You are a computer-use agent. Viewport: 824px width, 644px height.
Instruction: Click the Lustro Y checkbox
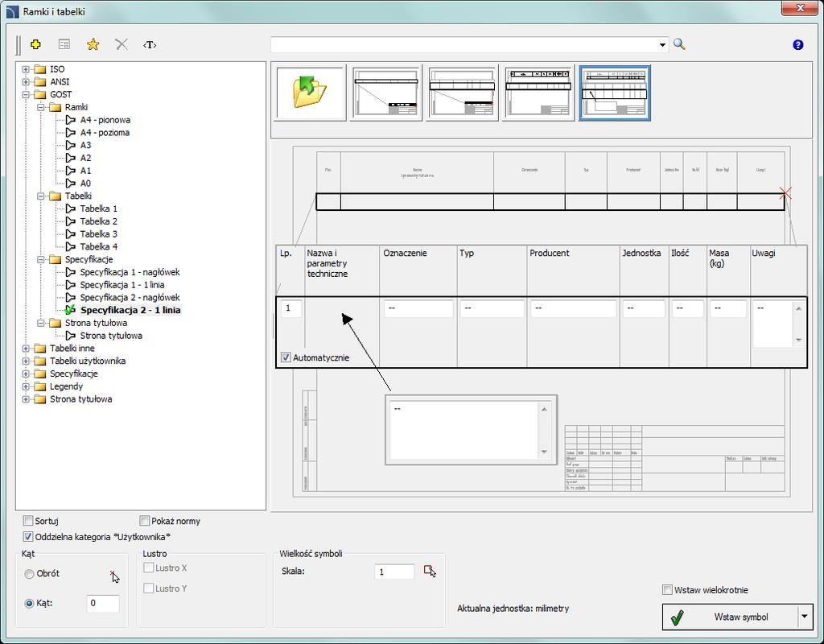(x=149, y=588)
